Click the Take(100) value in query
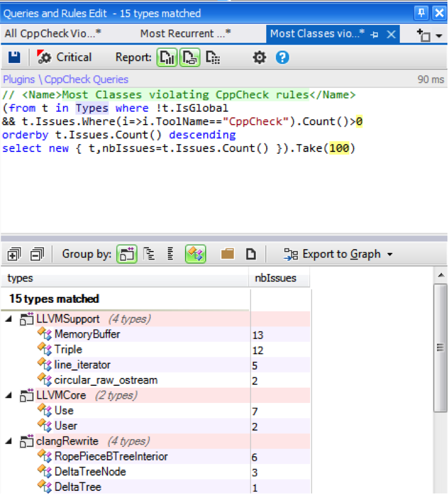Screen dimensions: 448x494 pyautogui.click(x=339, y=148)
